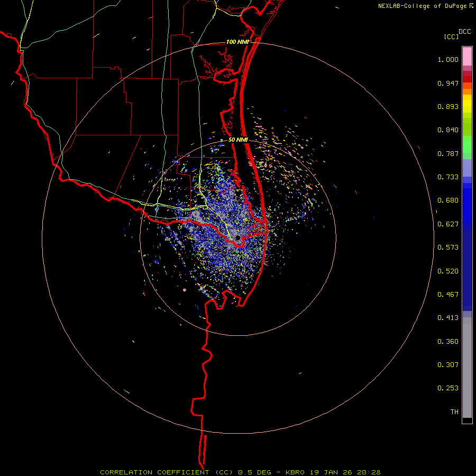476x476 pixels.
Task: Click the 0.733 legend value
Action: [448, 177]
